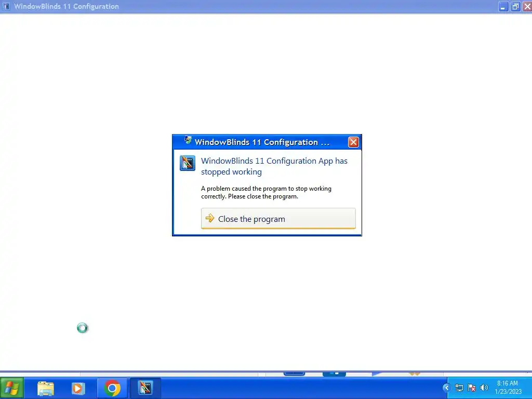Click the main window title bar icon
This screenshot has height=399, width=532.
pyautogui.click(x=6, y=6)
